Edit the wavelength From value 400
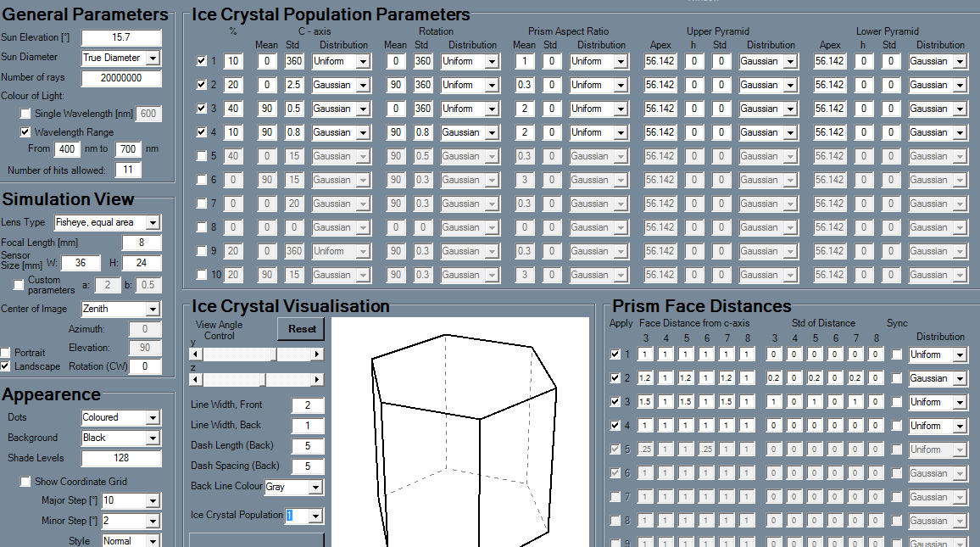Viewport: 980px width, 547px height. pos(67,149)
